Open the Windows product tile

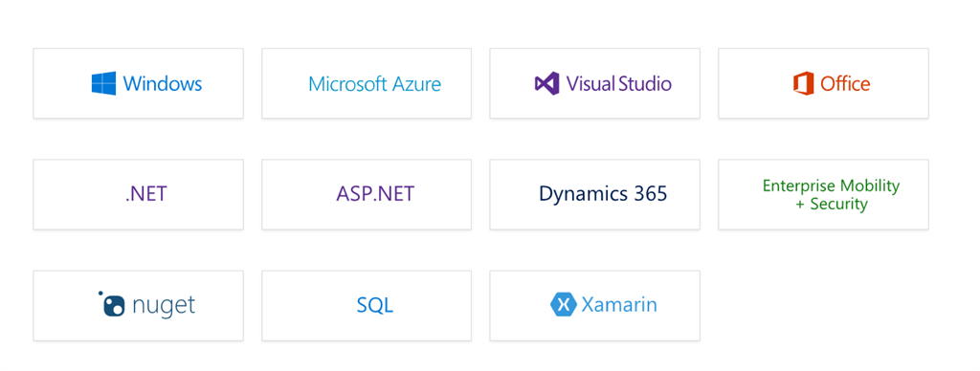(x=138, y=83)
